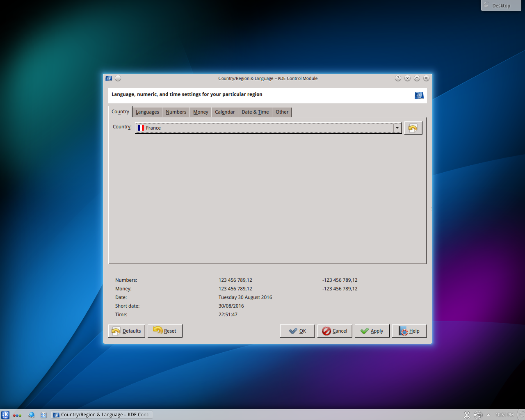Open window menu icon in title bar
The image size is (525, 420).
point(109,78)
